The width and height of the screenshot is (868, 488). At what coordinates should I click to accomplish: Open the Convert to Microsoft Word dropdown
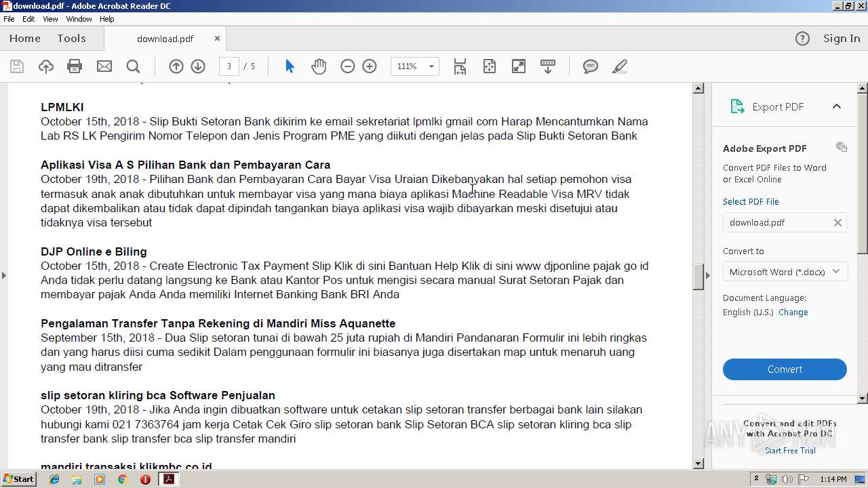click(785, 272)
